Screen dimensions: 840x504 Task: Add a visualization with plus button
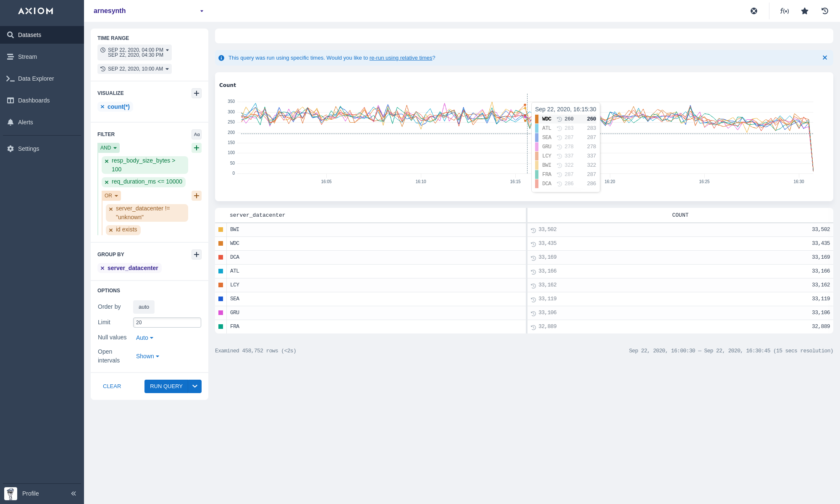pyautogui.click(x=197, y=93)
